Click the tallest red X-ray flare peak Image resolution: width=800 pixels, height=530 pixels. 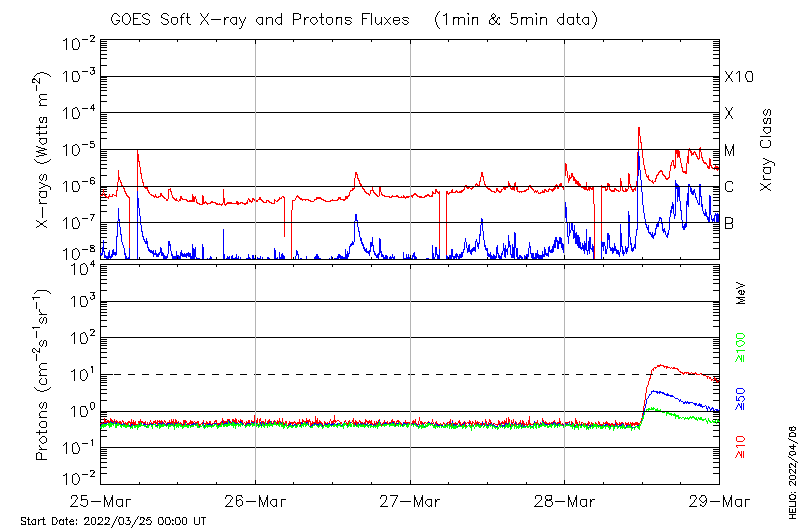click(638, 128)
